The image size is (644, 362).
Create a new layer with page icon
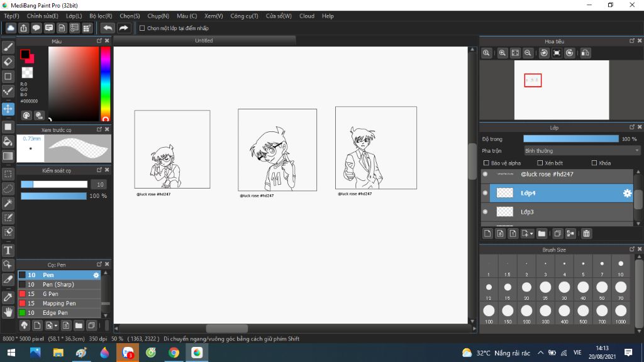point(487,234)
